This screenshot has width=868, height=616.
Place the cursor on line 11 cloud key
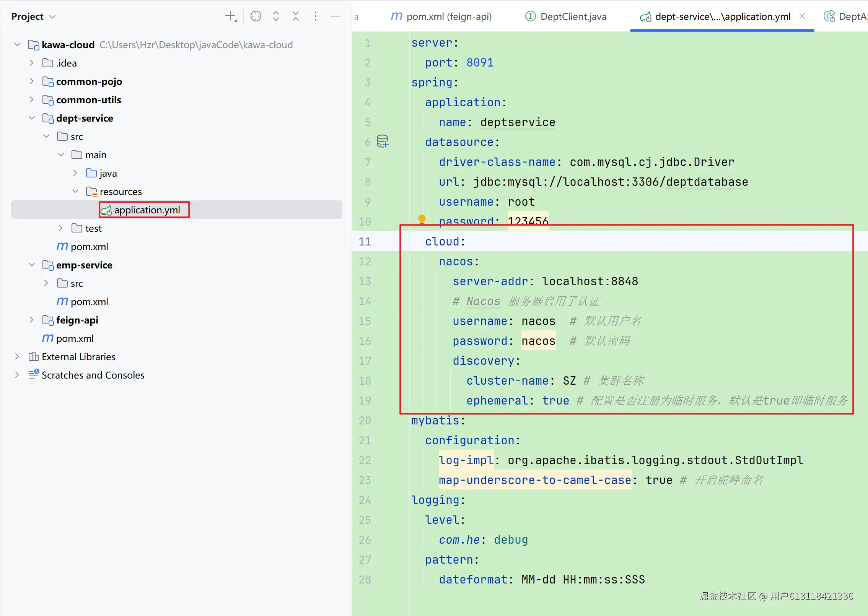(x=443, y=242)
